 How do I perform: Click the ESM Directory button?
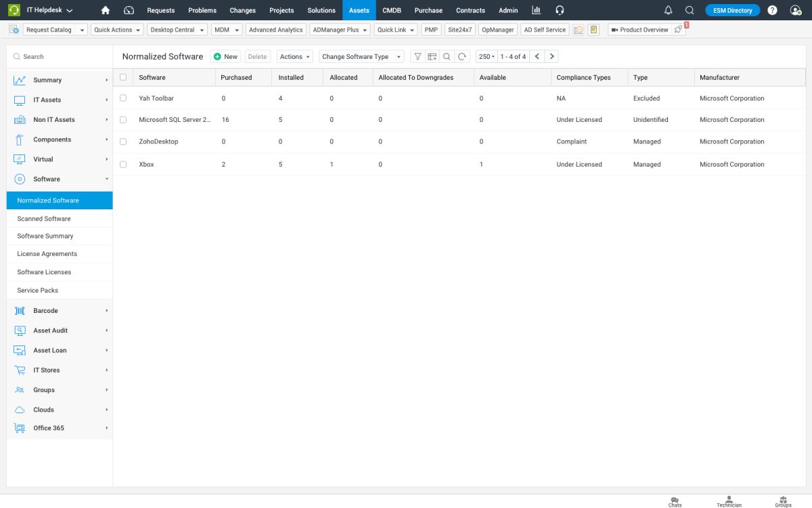point(733,10)
